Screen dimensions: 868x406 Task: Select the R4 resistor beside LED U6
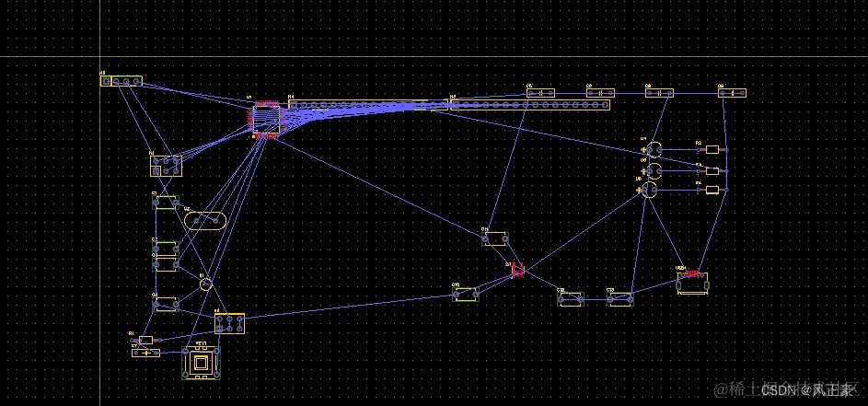coord(712,190)
